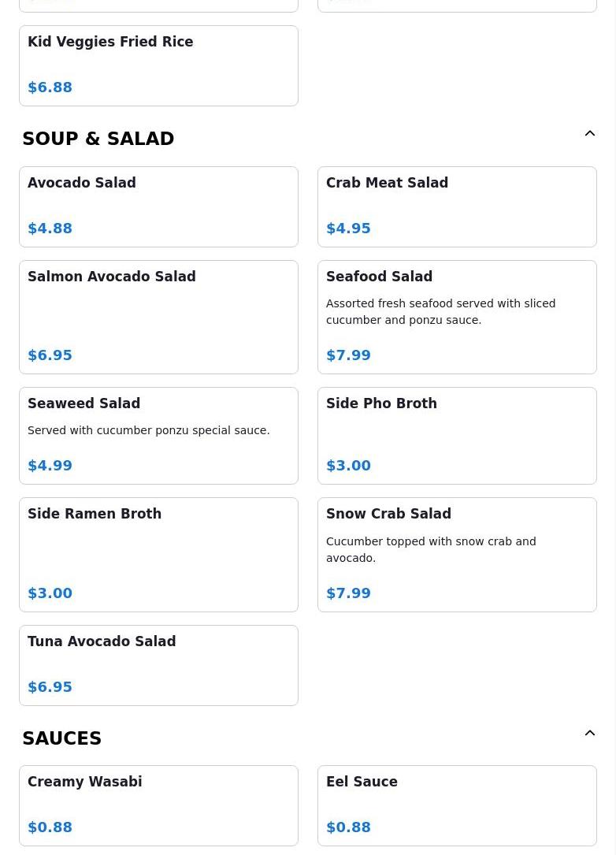Select Tuna Avocado Salad item
The height and width of the screenshot is (855, 616).
(x=158, y=665)
